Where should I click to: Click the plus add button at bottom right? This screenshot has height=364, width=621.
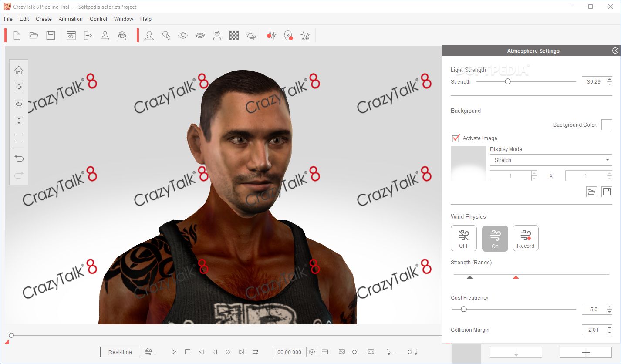586,352
